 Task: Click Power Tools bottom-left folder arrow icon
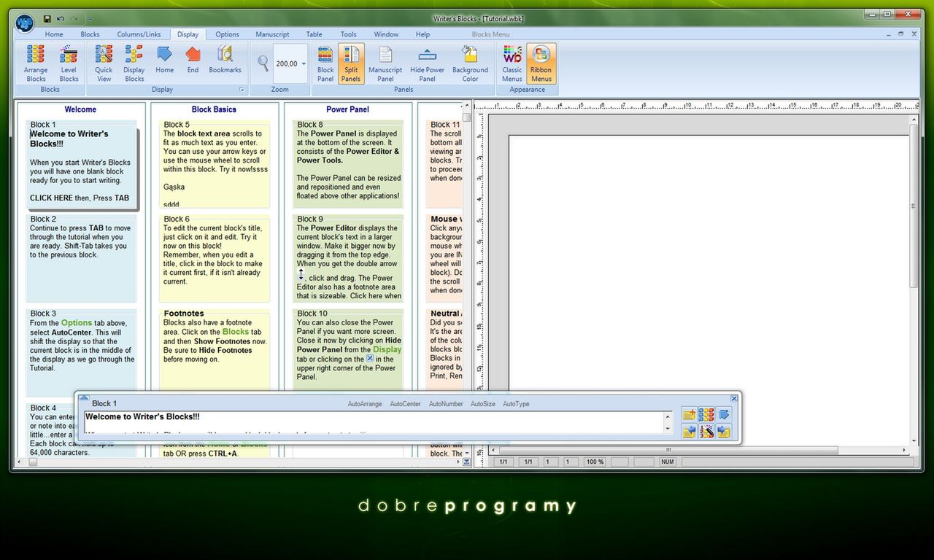pyautogui.click(x=688, y=432)
